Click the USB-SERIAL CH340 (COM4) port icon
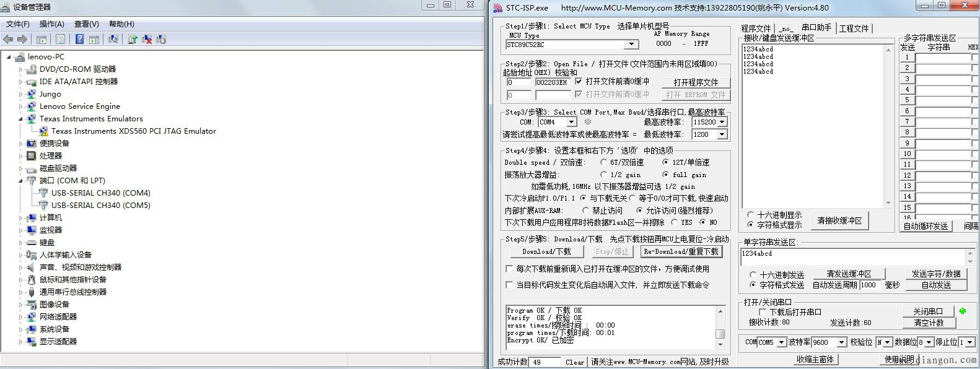Viewport: 980px width, 369px height. (43, 193)
